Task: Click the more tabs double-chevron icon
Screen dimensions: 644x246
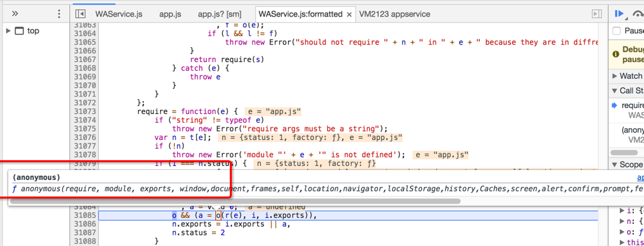Action: click(x=15, y=13)
